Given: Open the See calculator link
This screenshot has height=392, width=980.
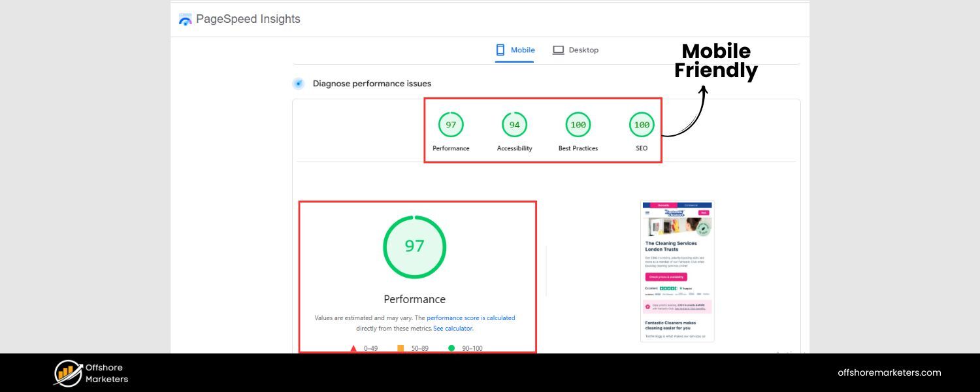Looking at the screenshot, I should click(453, 328).
